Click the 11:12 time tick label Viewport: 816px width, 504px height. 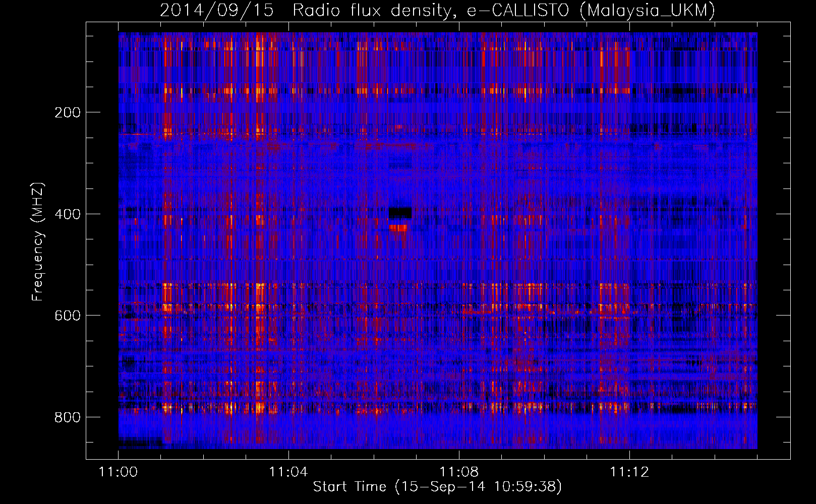click(629, 472)
